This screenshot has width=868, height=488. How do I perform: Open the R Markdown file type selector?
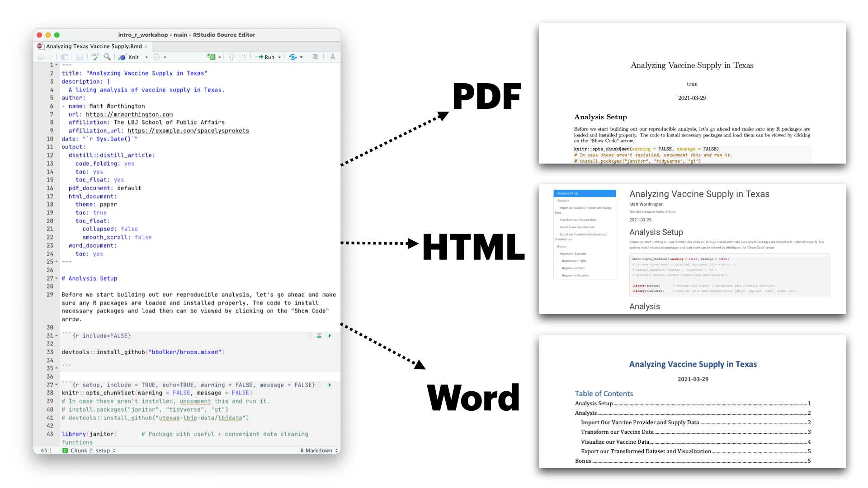(x=319, y=450)
